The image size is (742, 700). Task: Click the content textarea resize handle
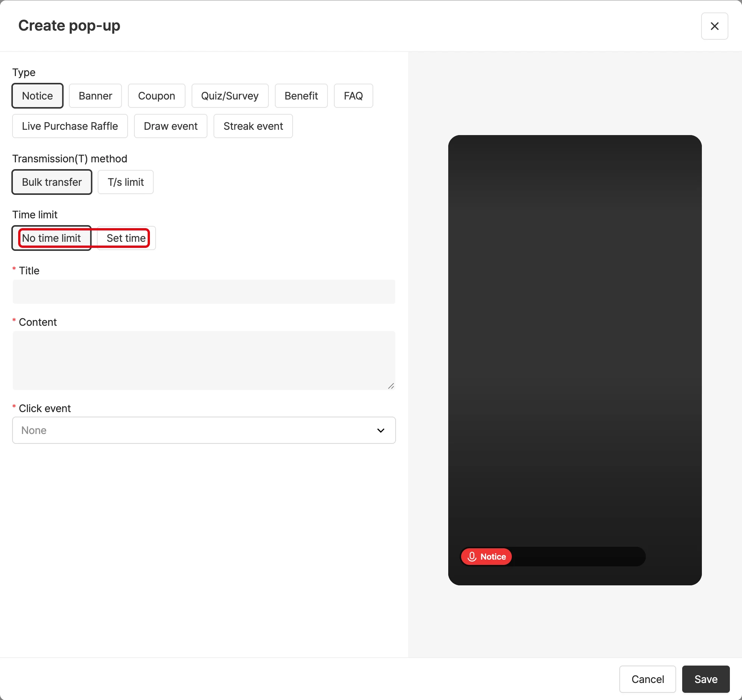pos(391,386)
